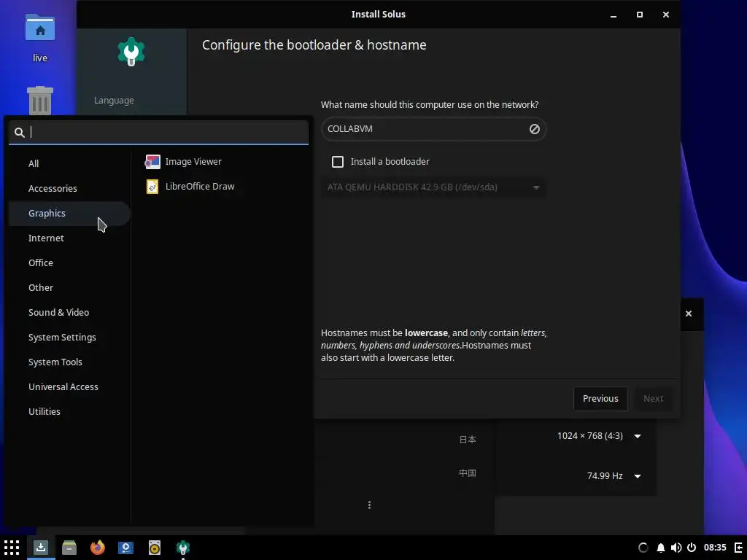Screen dimensions: 747x560
Task: Open the live home folder desktop icon
Action: [40, 38]
